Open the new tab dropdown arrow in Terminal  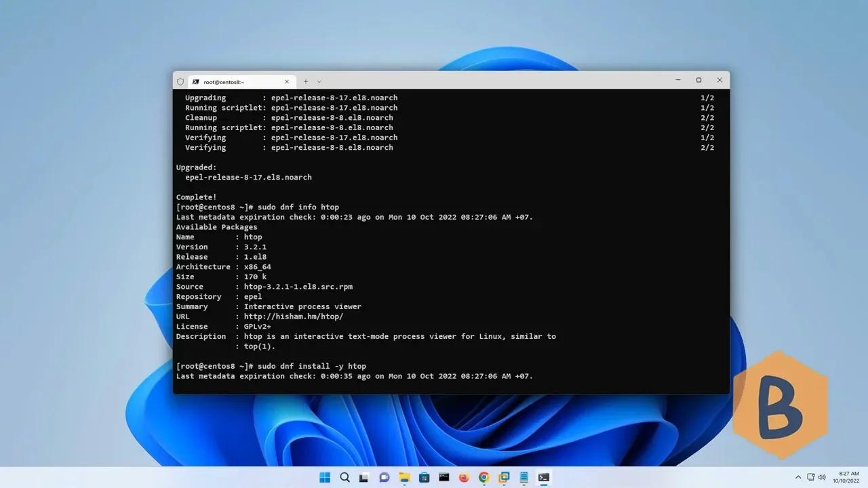[x=319, y=81]
